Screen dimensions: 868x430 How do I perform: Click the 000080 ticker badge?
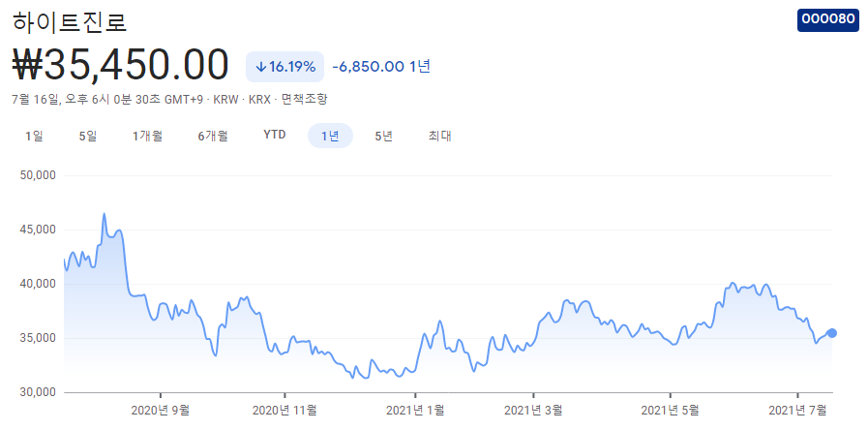[828, 20]
